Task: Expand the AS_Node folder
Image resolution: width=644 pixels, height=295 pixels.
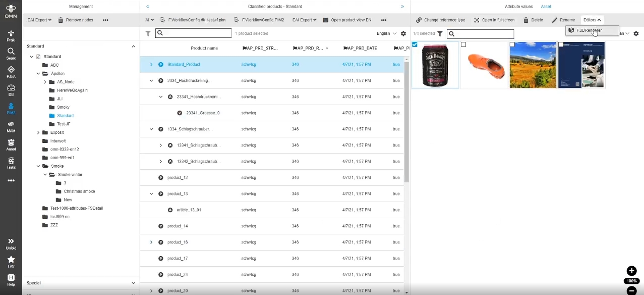Action: (x=45, y=82)
